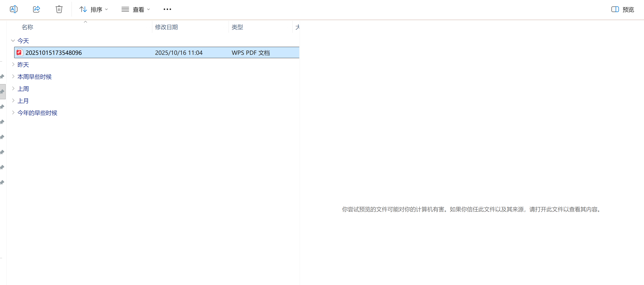Toggle the 预览 preview pane
The height and width of the screenshot is (285, 644).
(x=628, y=9)
